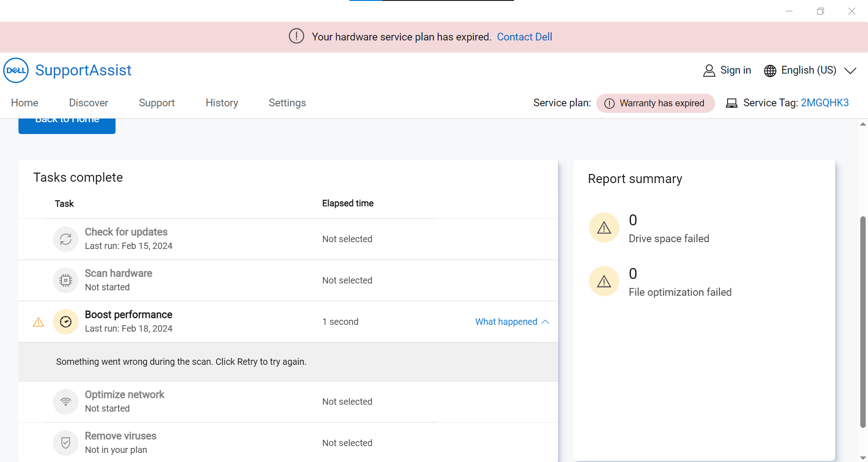Click the File optimization failed warning icon

(x=604, y=281)
